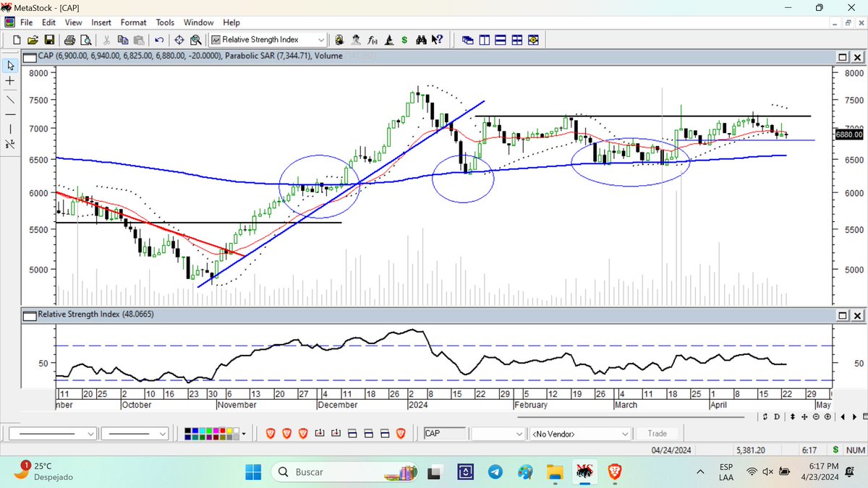This screenshot has width=868, height=488.
Task: Click the CAP symbol input field
Action: [444, 434]
